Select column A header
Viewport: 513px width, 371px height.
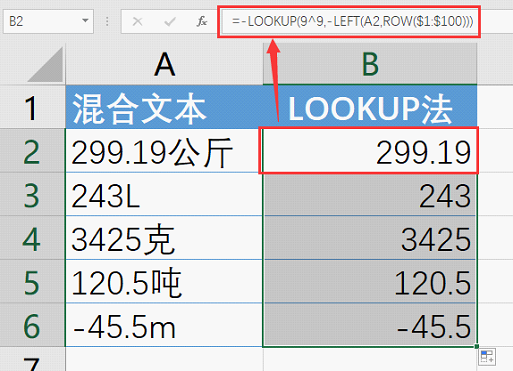coord(164,64)
